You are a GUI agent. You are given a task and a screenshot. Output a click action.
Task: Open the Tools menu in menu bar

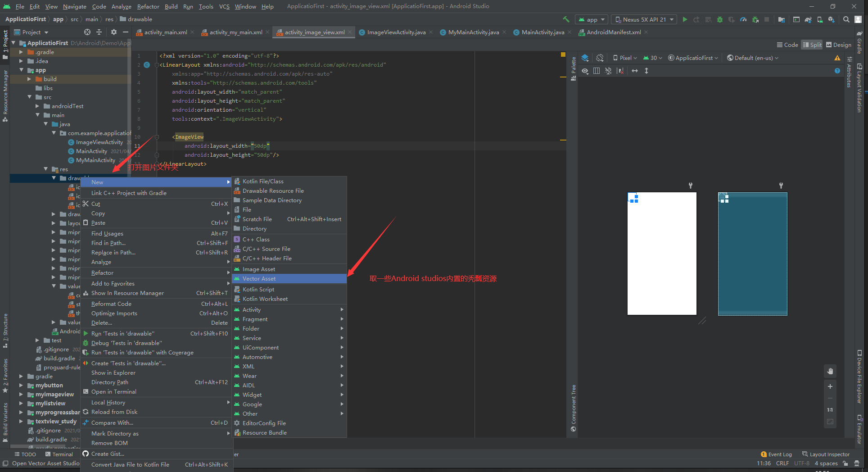(x=206, y=6)
